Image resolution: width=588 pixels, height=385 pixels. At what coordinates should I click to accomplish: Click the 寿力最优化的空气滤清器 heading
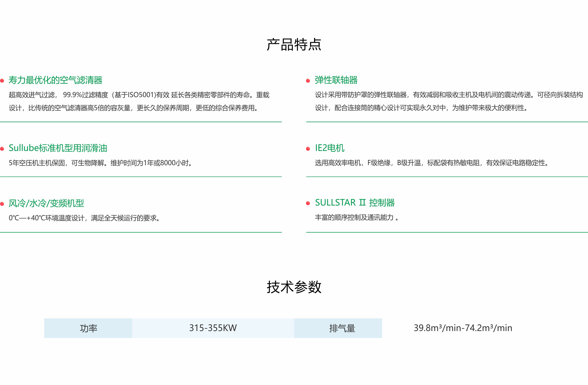(x=55, y=80)
